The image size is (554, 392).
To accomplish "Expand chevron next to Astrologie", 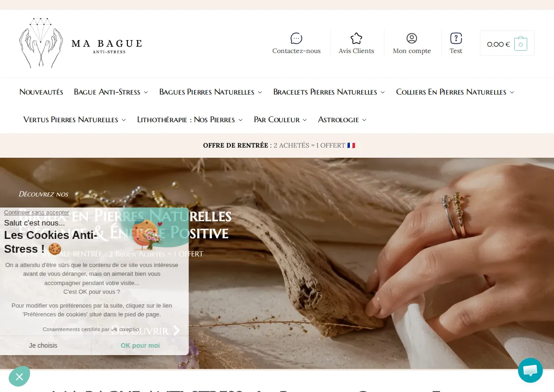I will 364,120.
